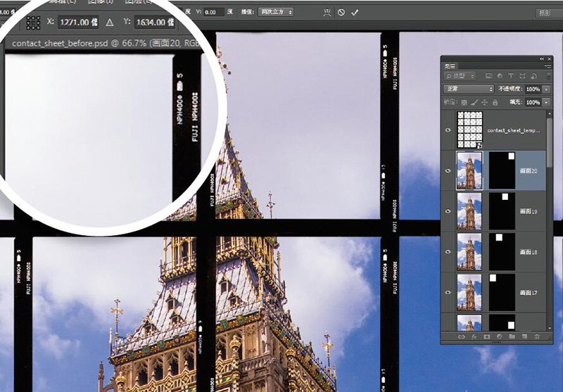Click the layer mask thumbnail of 画面 20

501,170
